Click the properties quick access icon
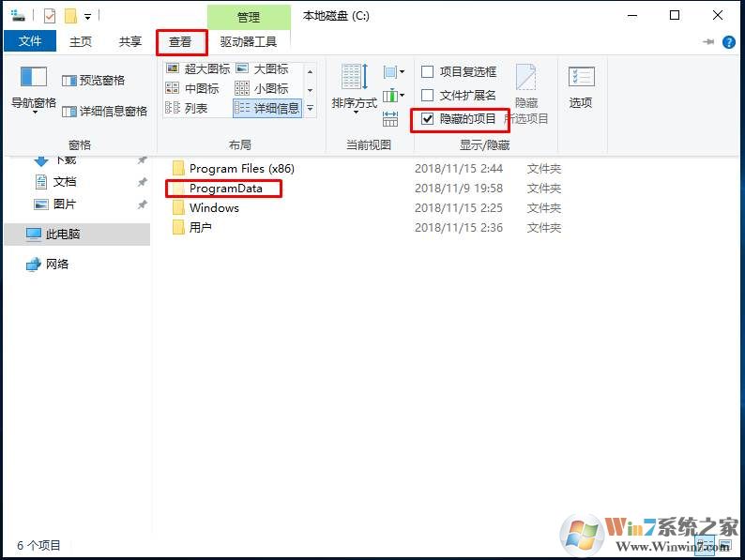 click(x=50, y=16)
